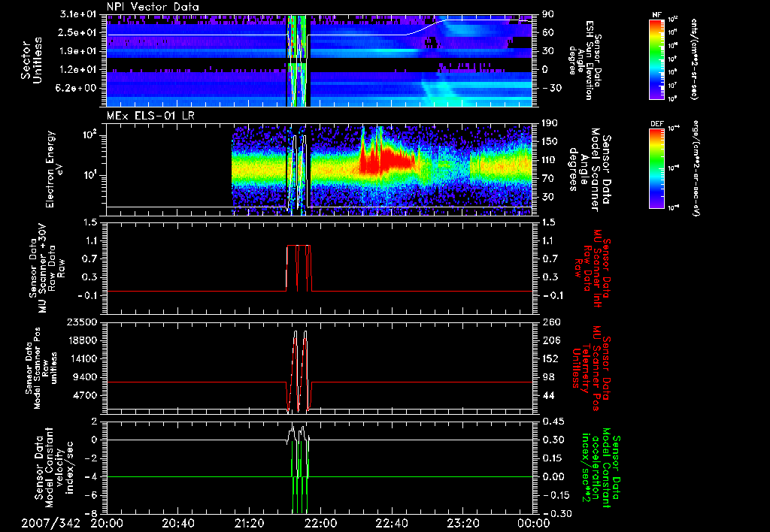Image resolution: width=770 pixels, height=532 pixels.
Task: Click the '110' scanner angle tick value
Action: pyautogui.click(x=550, y=160)
